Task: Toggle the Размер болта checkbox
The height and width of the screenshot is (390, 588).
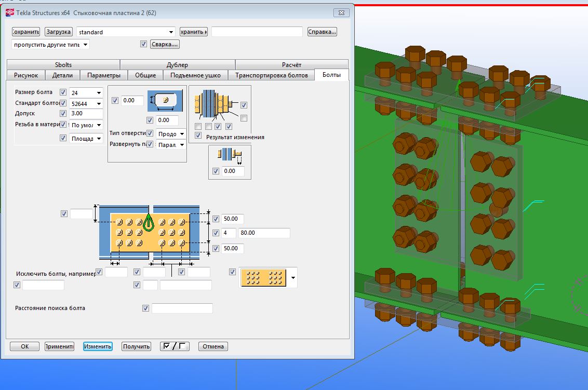Action: (63, 92)
